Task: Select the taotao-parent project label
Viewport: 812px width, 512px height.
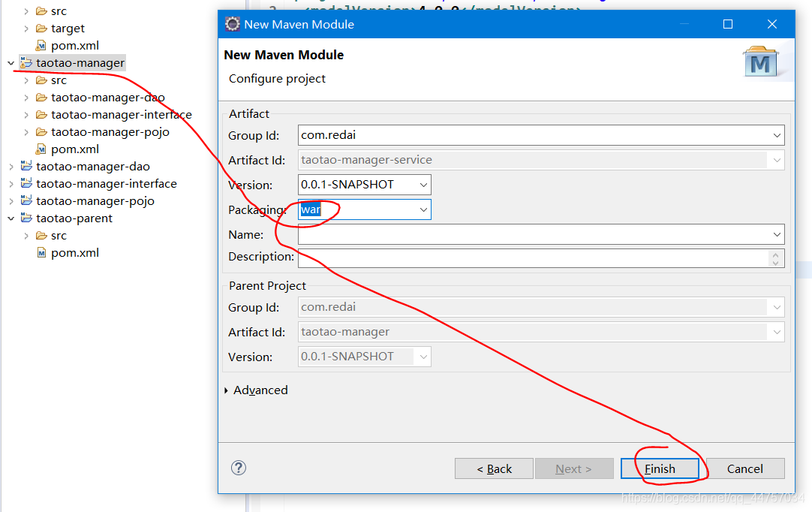Action: tap(74, 218)
